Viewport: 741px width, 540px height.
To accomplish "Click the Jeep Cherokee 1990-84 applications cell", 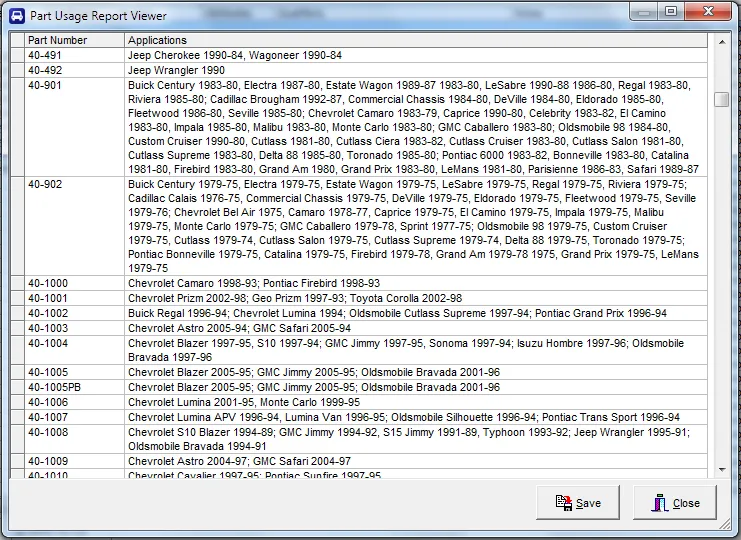I will coord(416,55).
